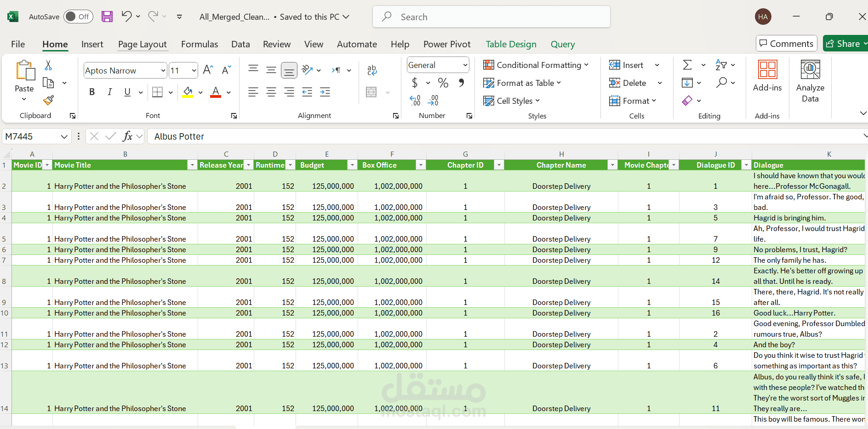Screen dimensions: 868x429
Task: Apply Percent Style to selection
Action: click(442, 83)
